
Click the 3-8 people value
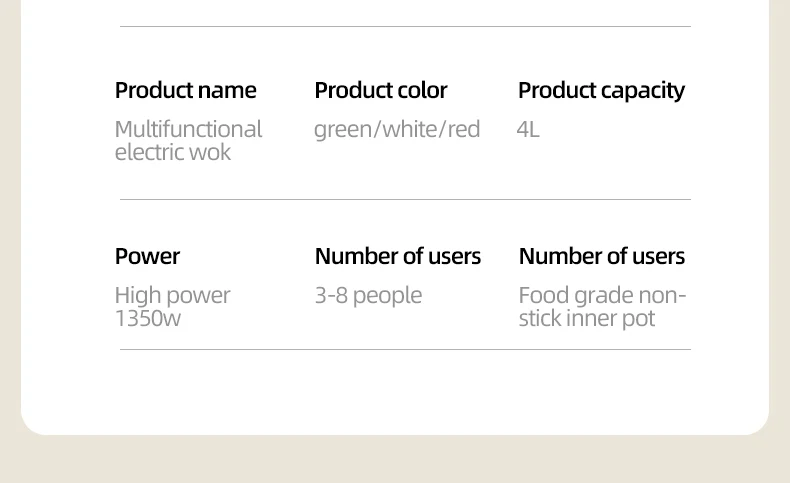(x=368, y=295)
